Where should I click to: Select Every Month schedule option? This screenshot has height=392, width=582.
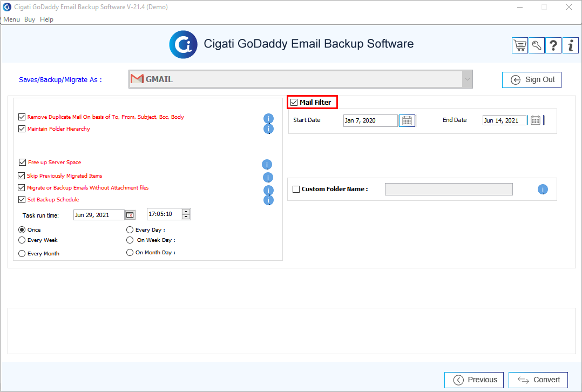[22, 254]
